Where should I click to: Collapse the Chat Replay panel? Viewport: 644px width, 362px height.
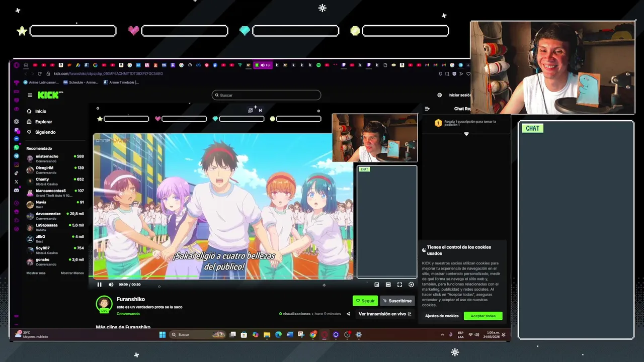[427, 109]
